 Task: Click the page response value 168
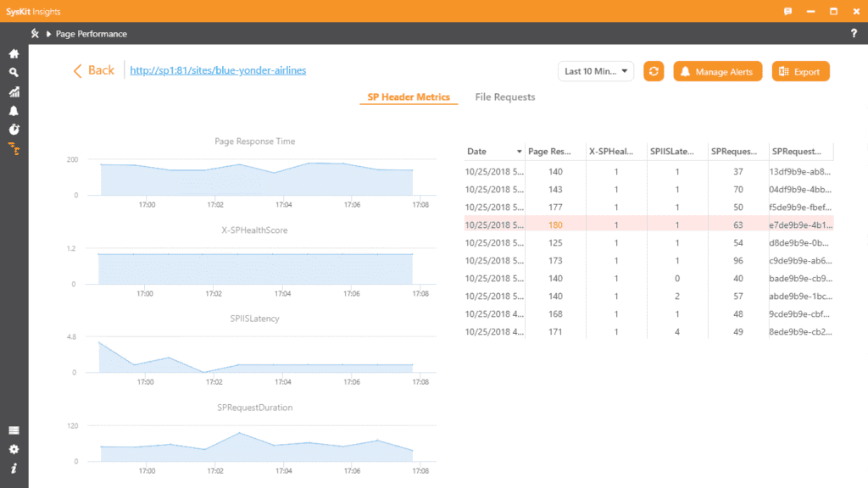pos(555,313)
